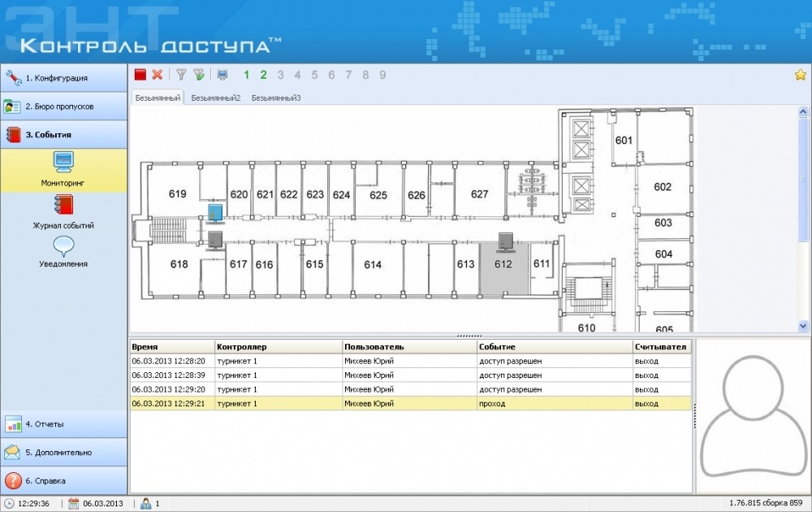The image size is (812, 512).
Task: Click the green filter apply icon
Action: [199, 75]
